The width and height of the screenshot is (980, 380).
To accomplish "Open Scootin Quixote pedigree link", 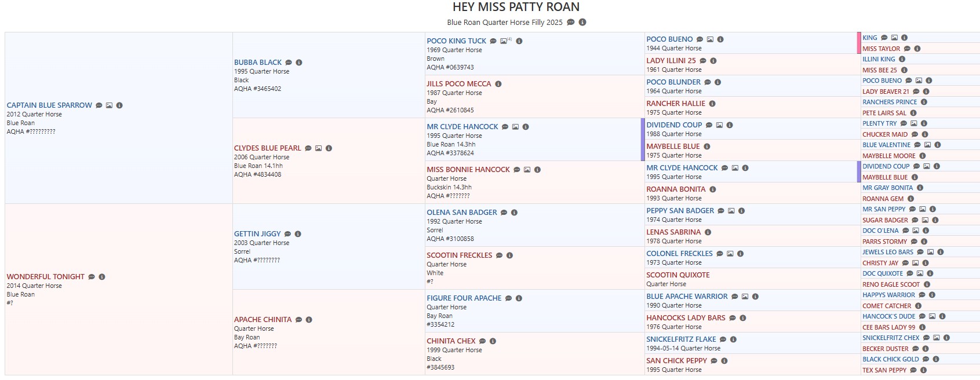I will coord(677,275).
